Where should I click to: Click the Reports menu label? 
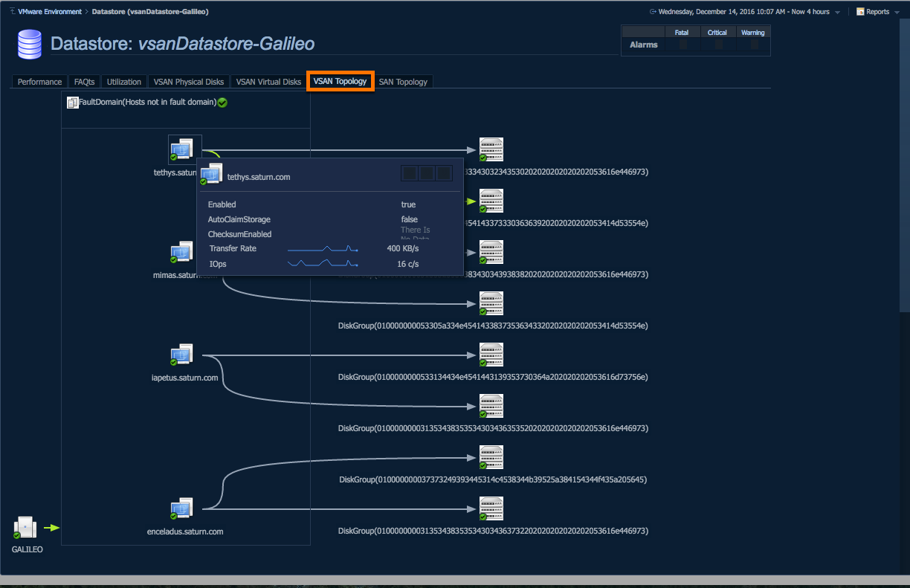pyautogui.click(x=878, y=12)
